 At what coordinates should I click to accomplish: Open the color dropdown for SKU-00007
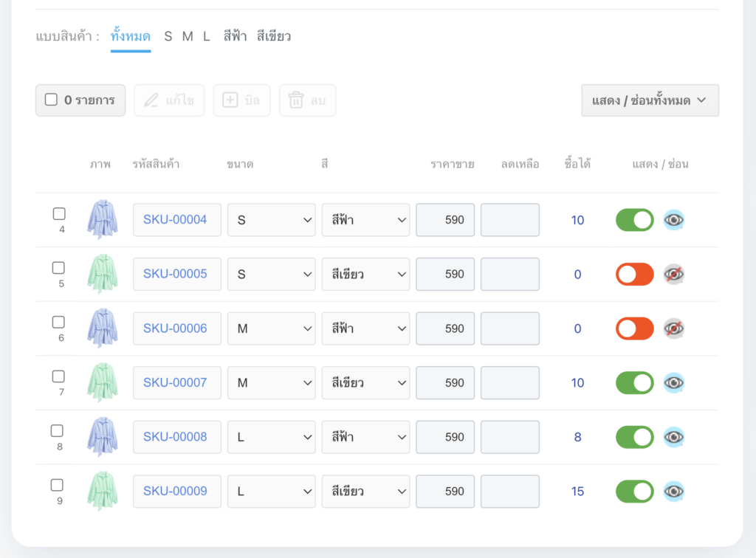tap(365, 382)
